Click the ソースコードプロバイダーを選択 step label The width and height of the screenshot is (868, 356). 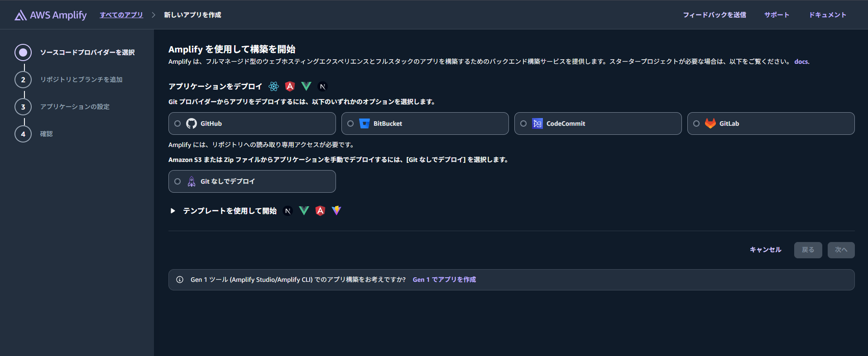(x=87, y=52)
